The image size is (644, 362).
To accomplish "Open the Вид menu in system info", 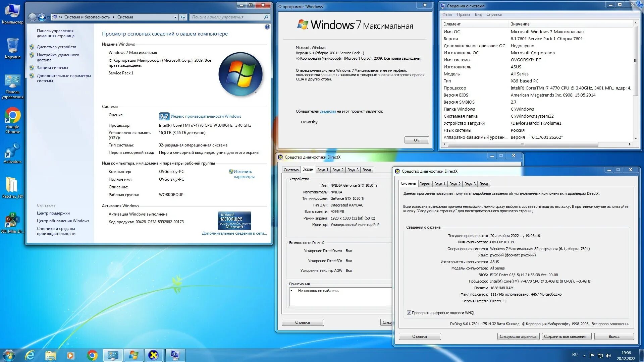I will tap(478, 14).
